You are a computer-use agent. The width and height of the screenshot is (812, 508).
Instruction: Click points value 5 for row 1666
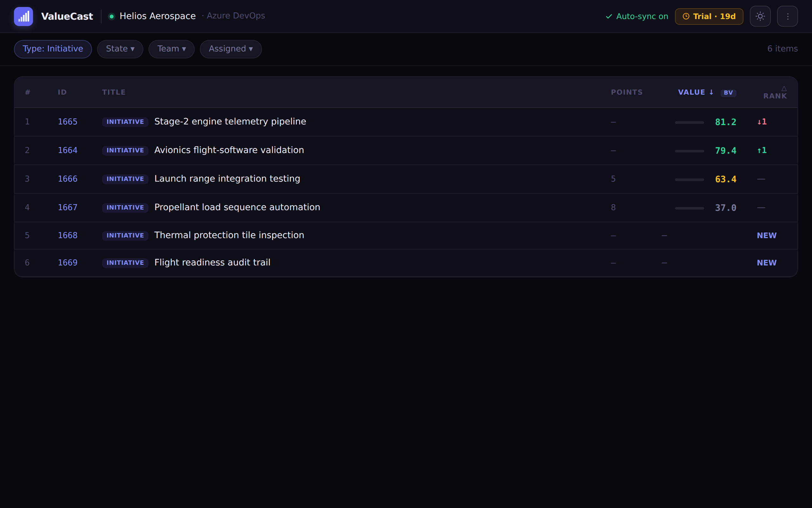pos(613,179)
